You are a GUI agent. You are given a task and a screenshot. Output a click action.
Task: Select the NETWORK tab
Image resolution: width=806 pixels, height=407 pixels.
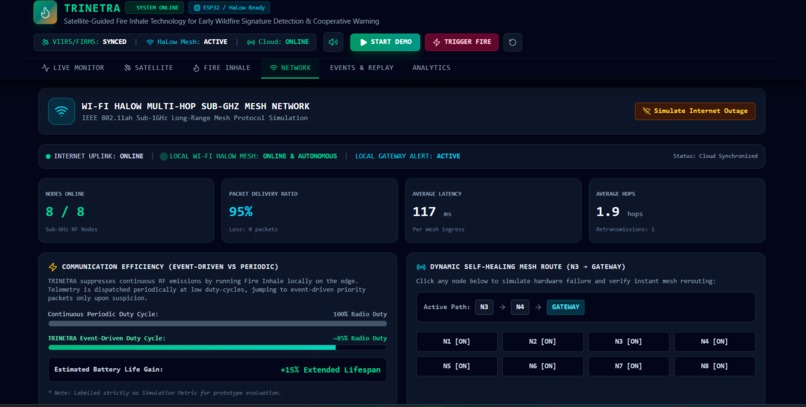[290, 68]
